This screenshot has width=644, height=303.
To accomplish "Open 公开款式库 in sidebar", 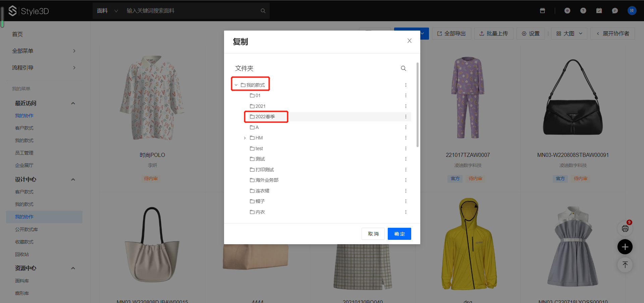I will [26, 229].
